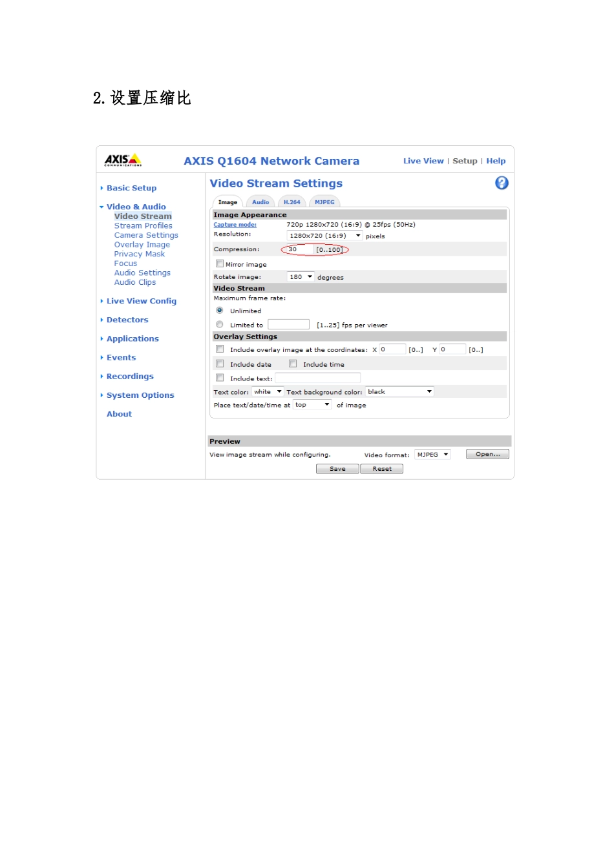Image resolution: width=614 pixels, height=868 pixels.
Task: Click the Compression value field
Action: tap(300, 249)
